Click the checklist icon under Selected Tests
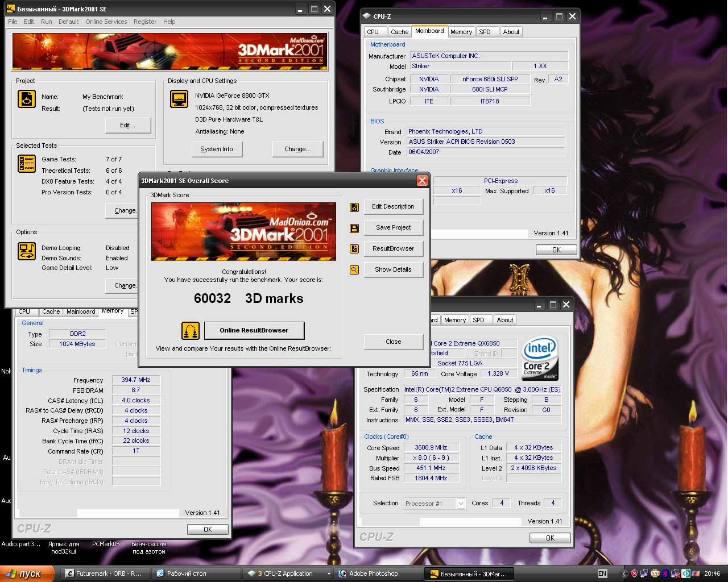Screen dimensions: 728x582 (x=27, y=164)
